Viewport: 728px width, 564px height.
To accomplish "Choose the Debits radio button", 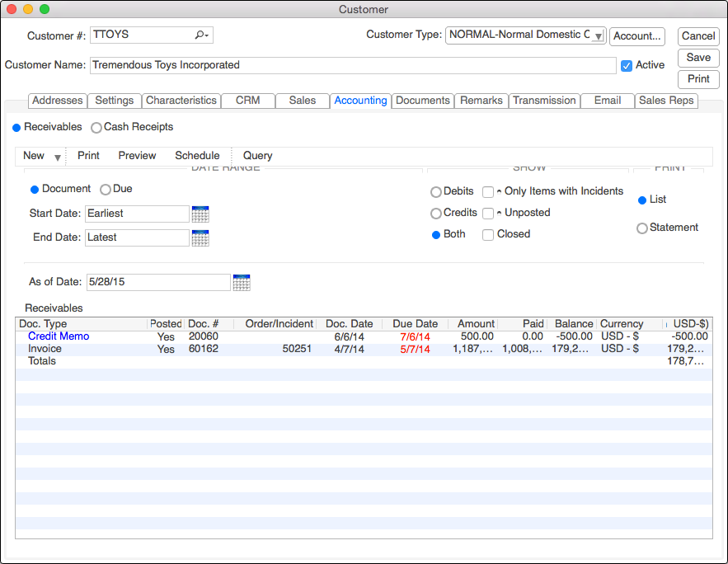I will click(435, 192).
